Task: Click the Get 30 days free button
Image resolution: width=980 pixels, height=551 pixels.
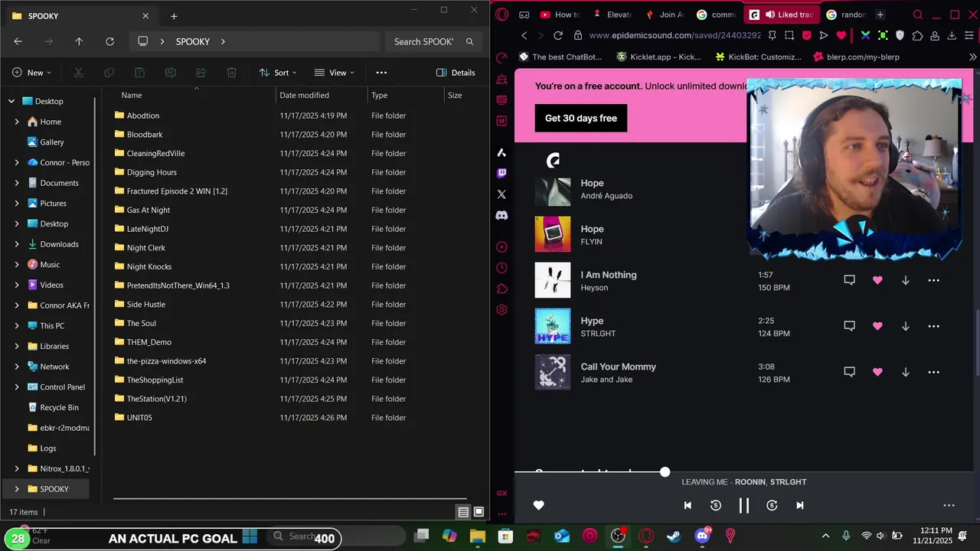Action: pyautogui.click(x=581, y=118)
